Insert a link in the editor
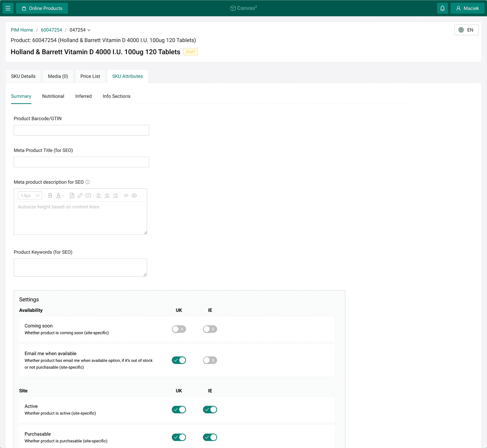The width and height of the screenshot is (487, 448). (80, 196)
